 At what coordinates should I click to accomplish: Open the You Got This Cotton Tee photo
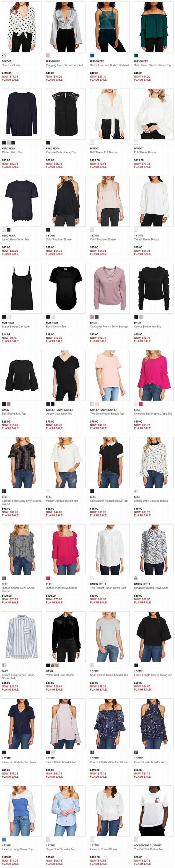[154, 811]
